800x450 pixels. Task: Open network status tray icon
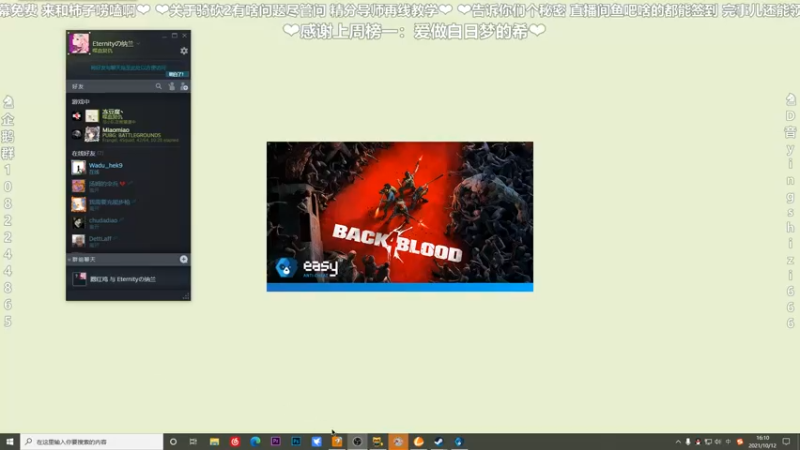point(708,442)
